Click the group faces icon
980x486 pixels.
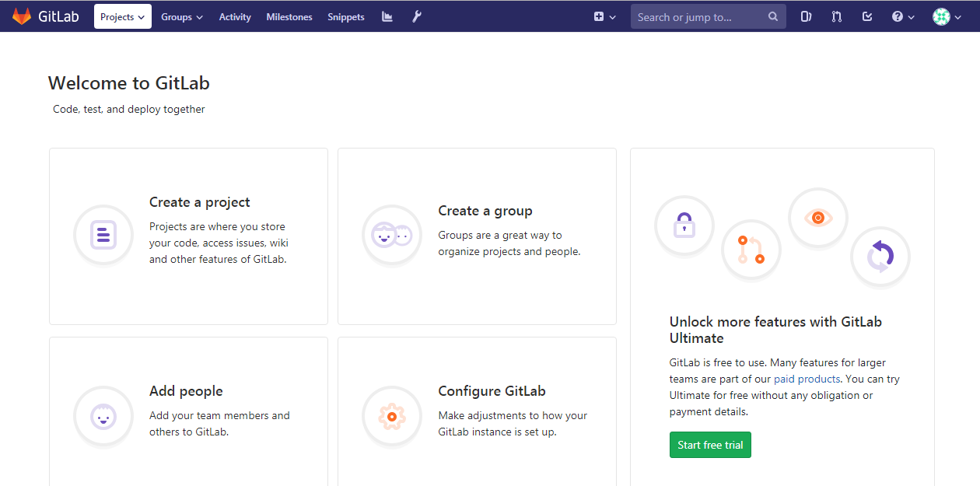pos(392,234)
